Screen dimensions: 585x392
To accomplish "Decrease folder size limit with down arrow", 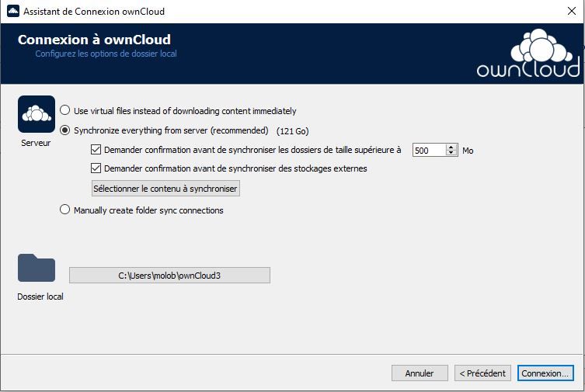I will pos(451,153).
